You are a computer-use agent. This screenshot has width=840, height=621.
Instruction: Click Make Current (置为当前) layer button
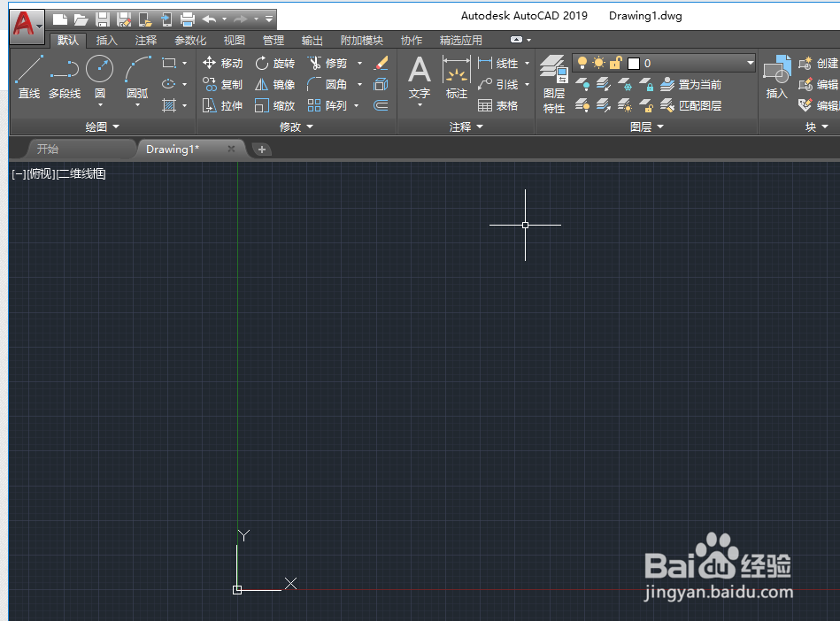[x=690, y=85]
